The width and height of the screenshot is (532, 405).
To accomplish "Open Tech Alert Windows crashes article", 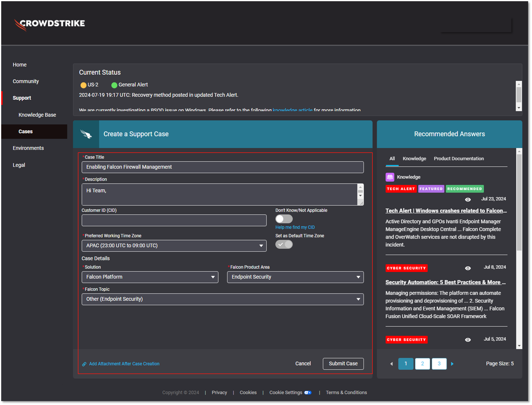I will (x=446, y=211).
